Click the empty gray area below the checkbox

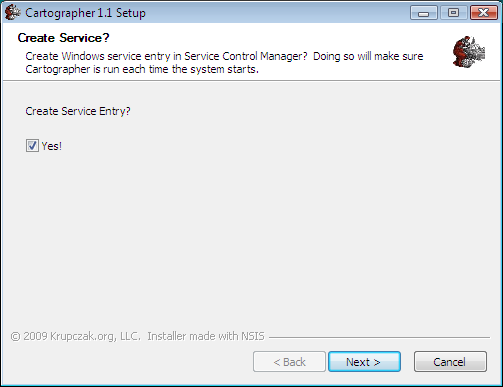coord(251,240)
